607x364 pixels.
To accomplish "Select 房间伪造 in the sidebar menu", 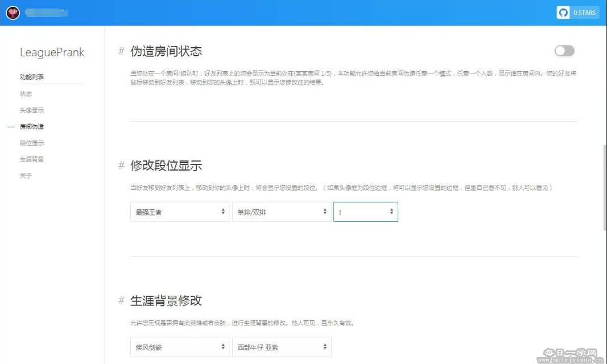I will pyautogui.click(x=32, y=126).
